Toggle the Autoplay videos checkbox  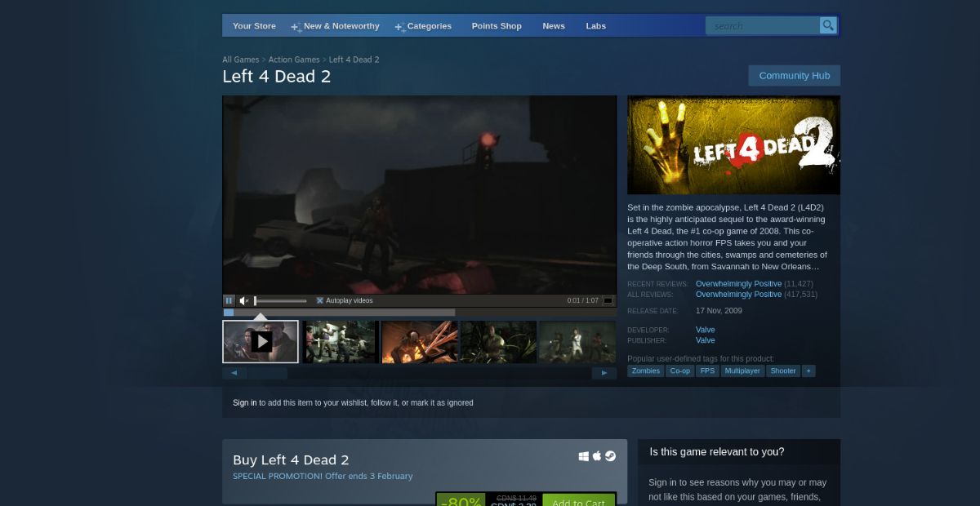(x=320, y=300)
